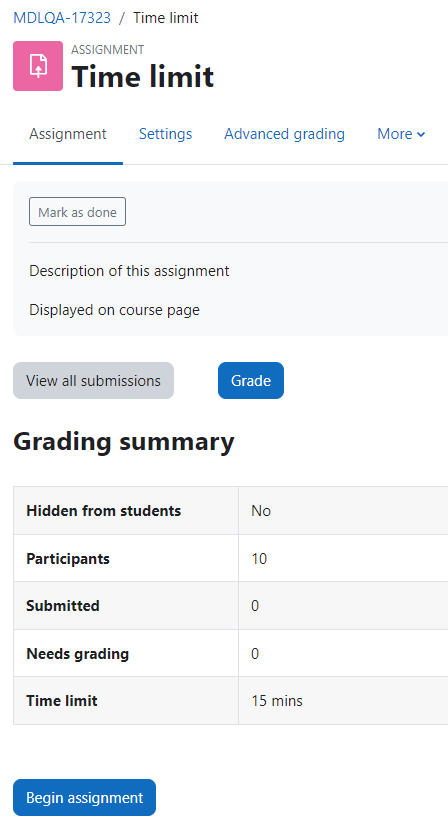Click View all submissions button
Screen dimensions: 448x836
click(93, 381)
